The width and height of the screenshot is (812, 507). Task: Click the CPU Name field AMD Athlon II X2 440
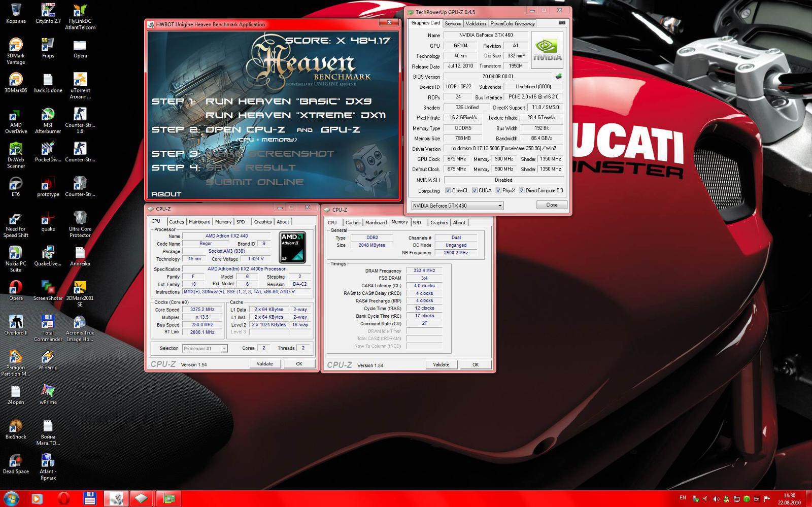227,236
